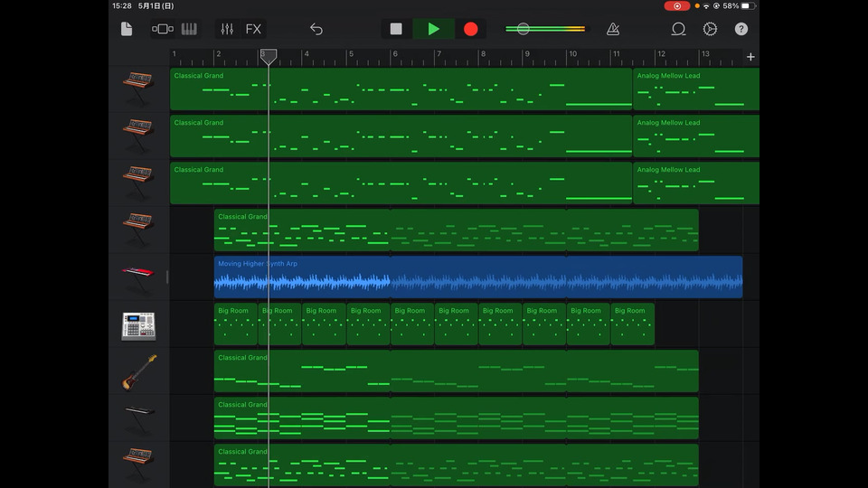Toggle the metronome

613,29
